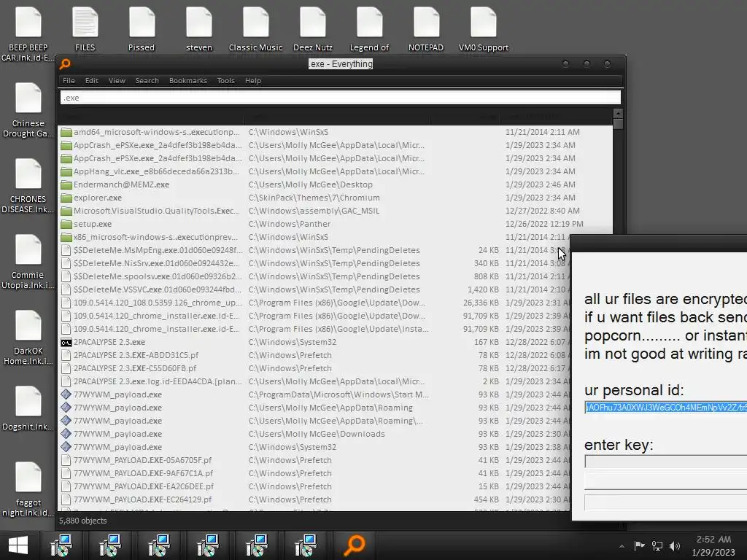This screenshot has width=747, height=560.
Task: Open the View menu
Action: click(x=117, y=80)
